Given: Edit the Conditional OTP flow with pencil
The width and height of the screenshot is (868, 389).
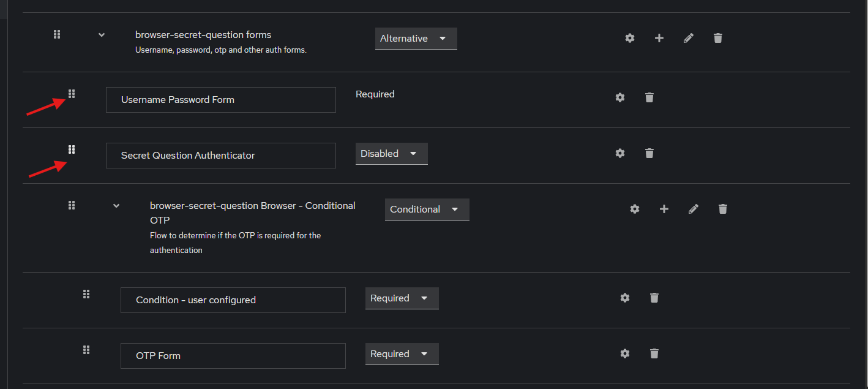Looking at the screenshot, I should pyautogui.click(x=694, y=209).
